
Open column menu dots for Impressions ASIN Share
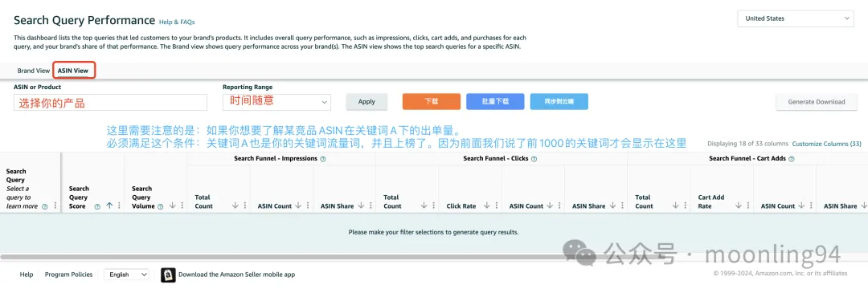370,206
